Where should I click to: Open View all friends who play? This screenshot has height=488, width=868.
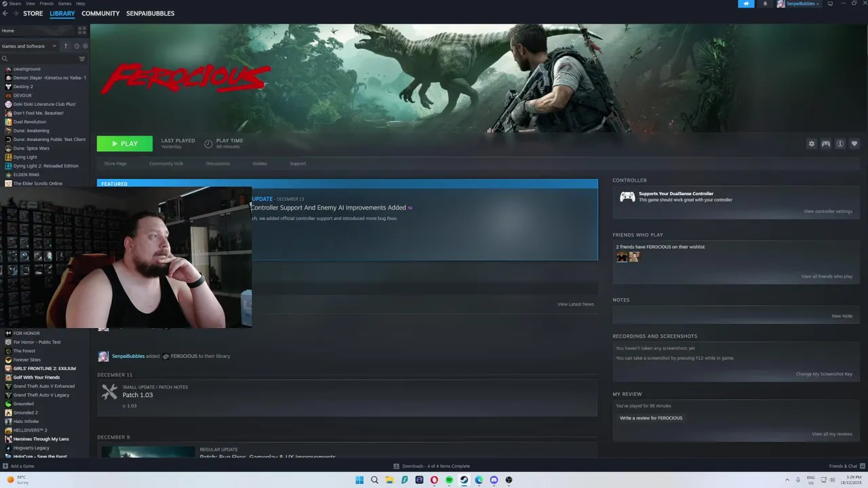(x=827, y=277)
